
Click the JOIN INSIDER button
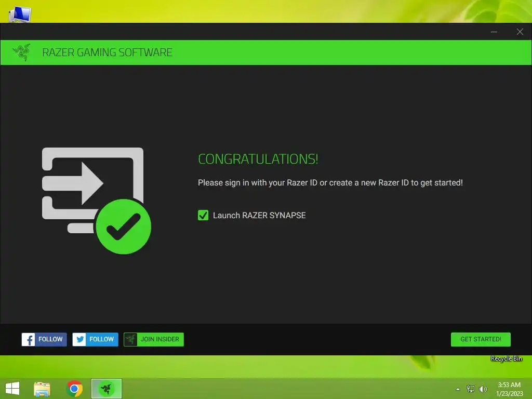(154, 339)
